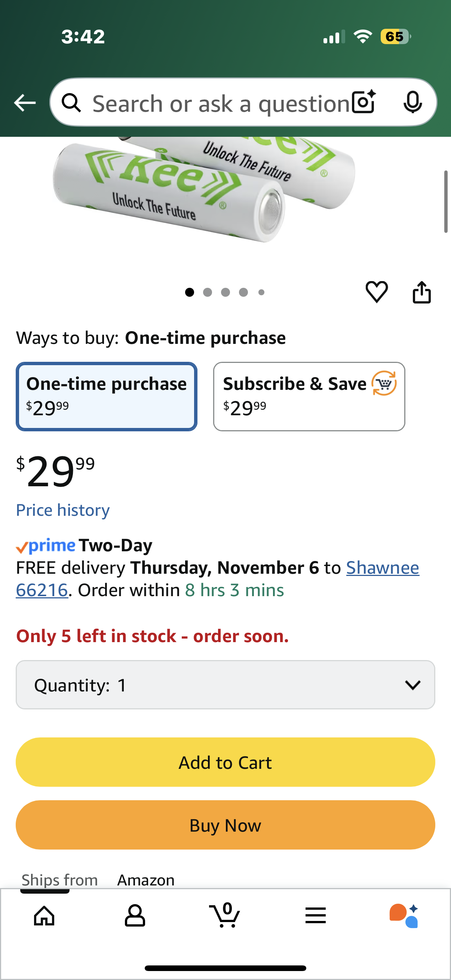The height and width of the screenshot is (980, 451).
Task: Open the hamburger menu icon
Action: click(316, 915)
